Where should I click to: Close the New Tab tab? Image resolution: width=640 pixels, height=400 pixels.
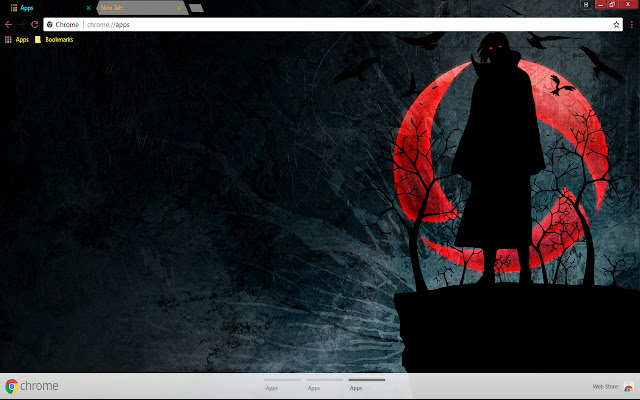click(x=179, y=8)
